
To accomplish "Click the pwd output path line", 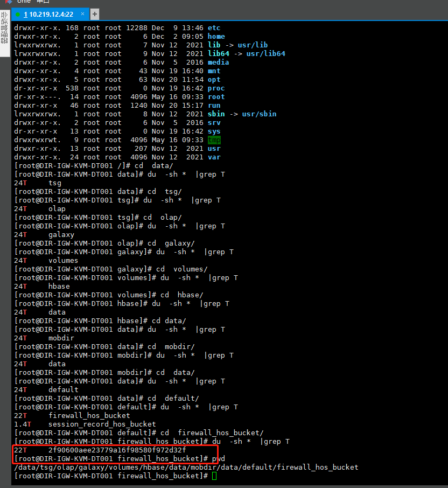I will tap(186, 468).
